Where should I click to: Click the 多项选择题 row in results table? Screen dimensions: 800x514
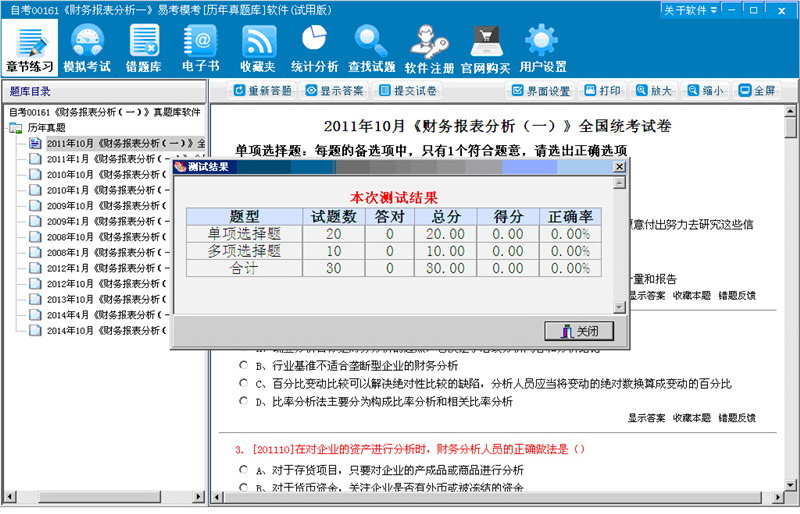[393, 251]
